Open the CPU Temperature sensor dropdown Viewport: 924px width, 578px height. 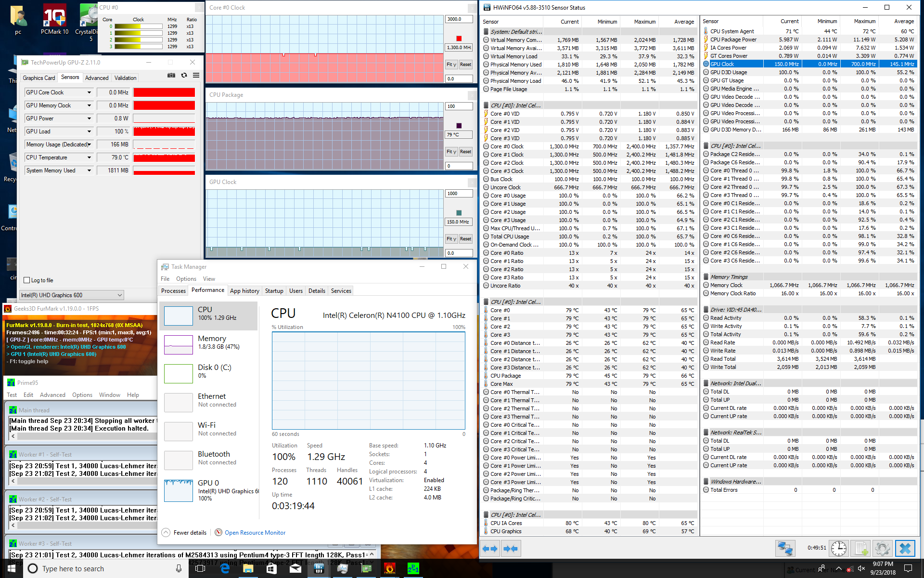pos(89,158)
